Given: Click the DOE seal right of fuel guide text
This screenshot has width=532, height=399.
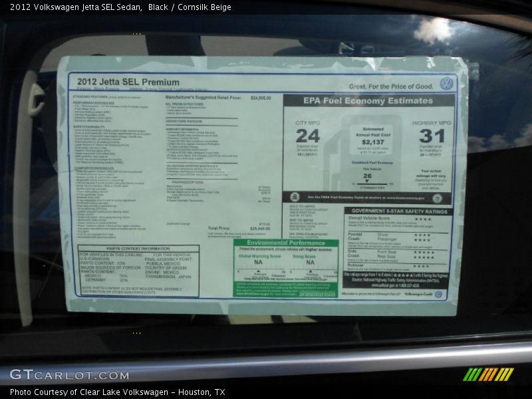Looking at the screenshot, I should tap(436, 198).
